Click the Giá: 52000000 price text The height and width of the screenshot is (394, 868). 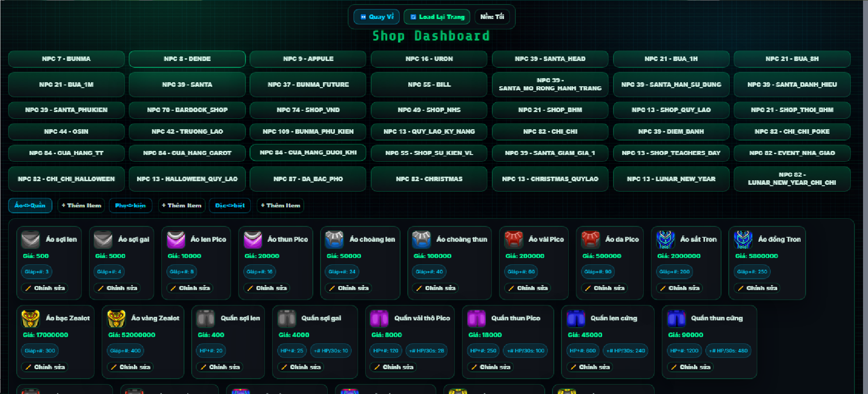pyautogui.click(x=132, y=335)
